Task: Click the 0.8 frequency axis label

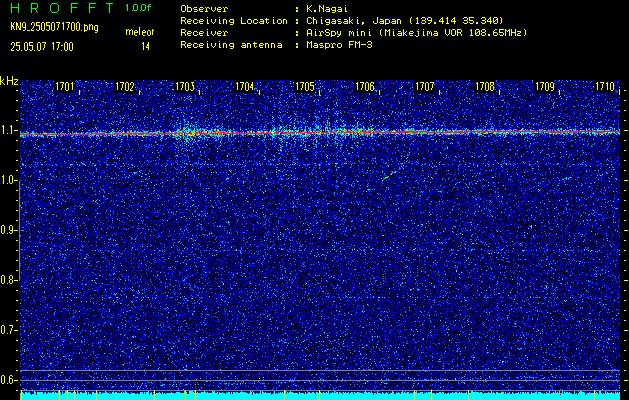Action: pos(7,280)
